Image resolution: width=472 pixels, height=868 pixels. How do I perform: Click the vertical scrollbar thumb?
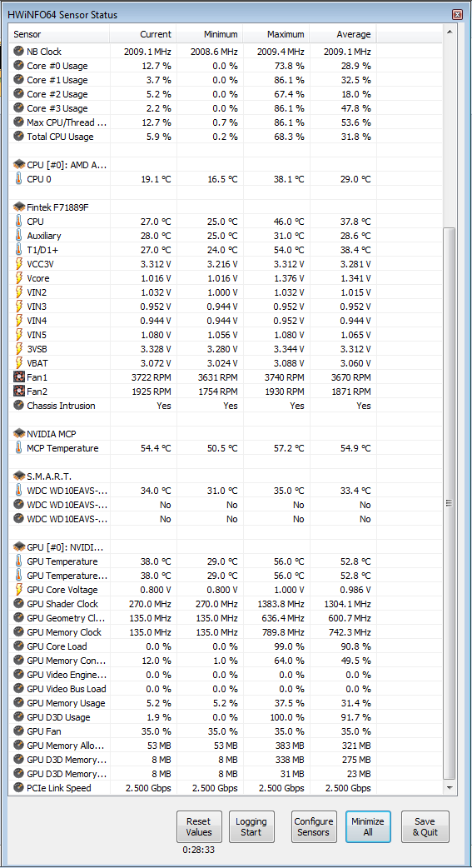[450, 502]
